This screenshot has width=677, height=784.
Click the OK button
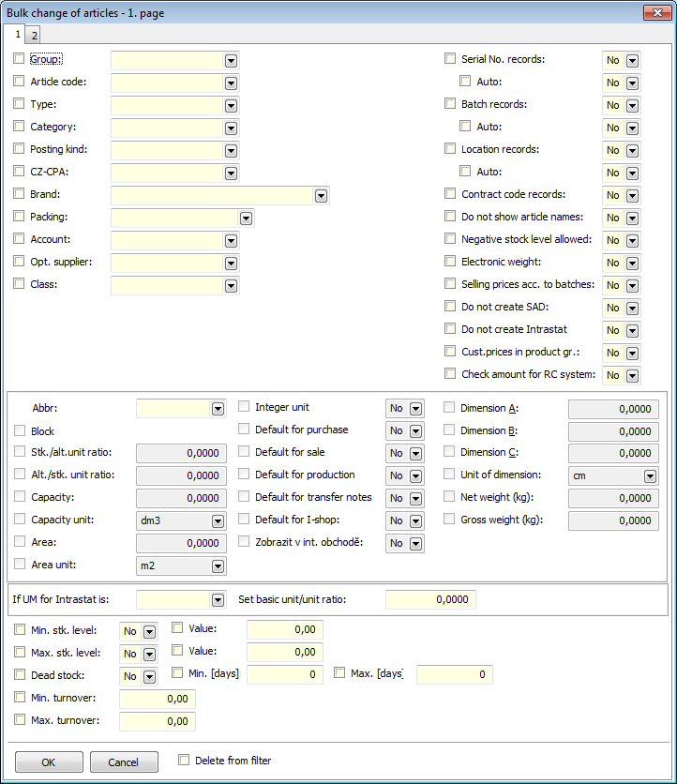point(49,762)
